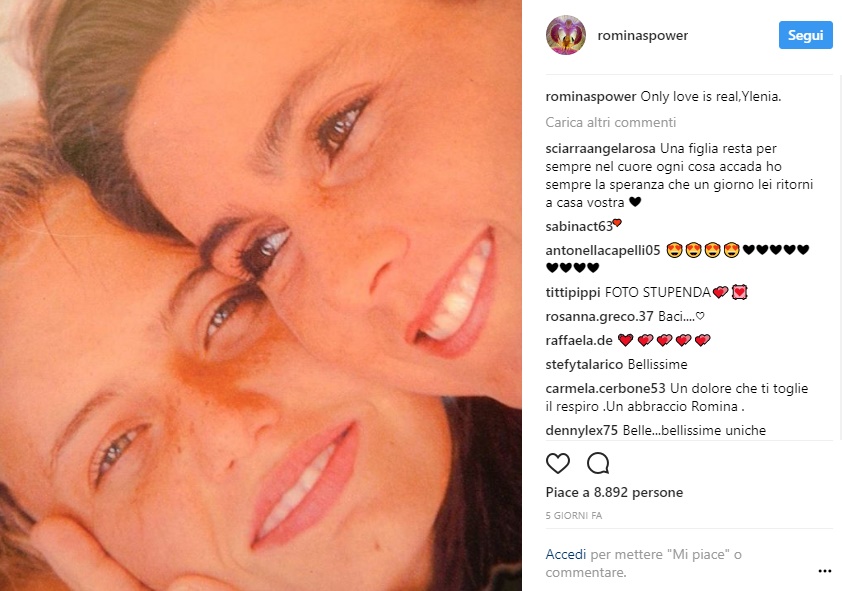842x591 pixels.
Task: Click the Segui follow button
Action: [805, 35]
